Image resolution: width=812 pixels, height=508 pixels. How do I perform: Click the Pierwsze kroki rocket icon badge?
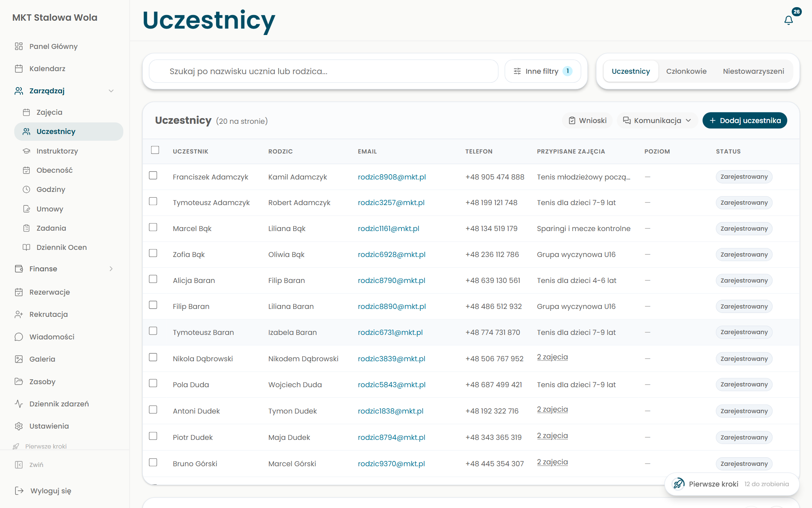[x=679, y=484]
